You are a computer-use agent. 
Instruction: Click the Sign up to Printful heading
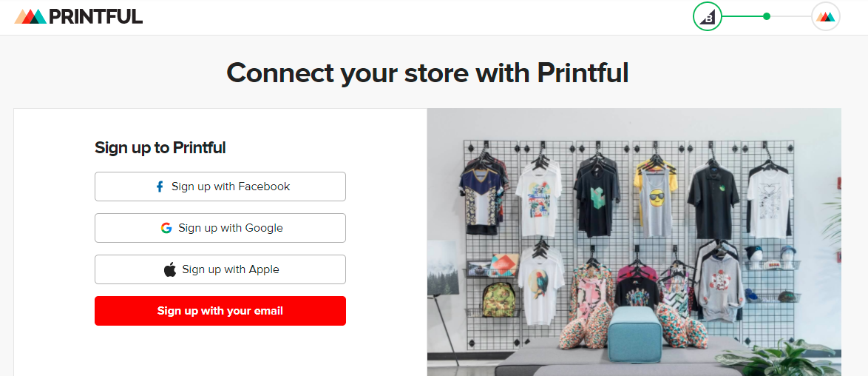point(160,147)
